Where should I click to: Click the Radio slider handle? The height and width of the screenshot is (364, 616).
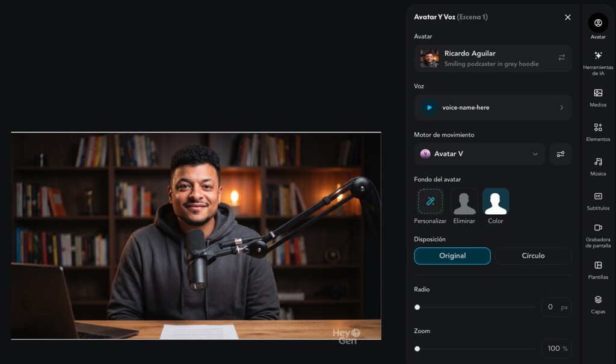pyautogui.click(x=417, y=307)
